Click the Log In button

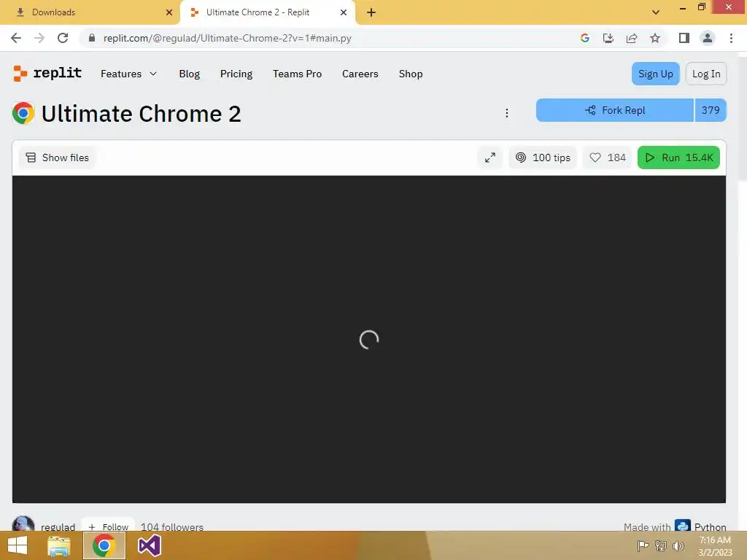pos(706,74)
